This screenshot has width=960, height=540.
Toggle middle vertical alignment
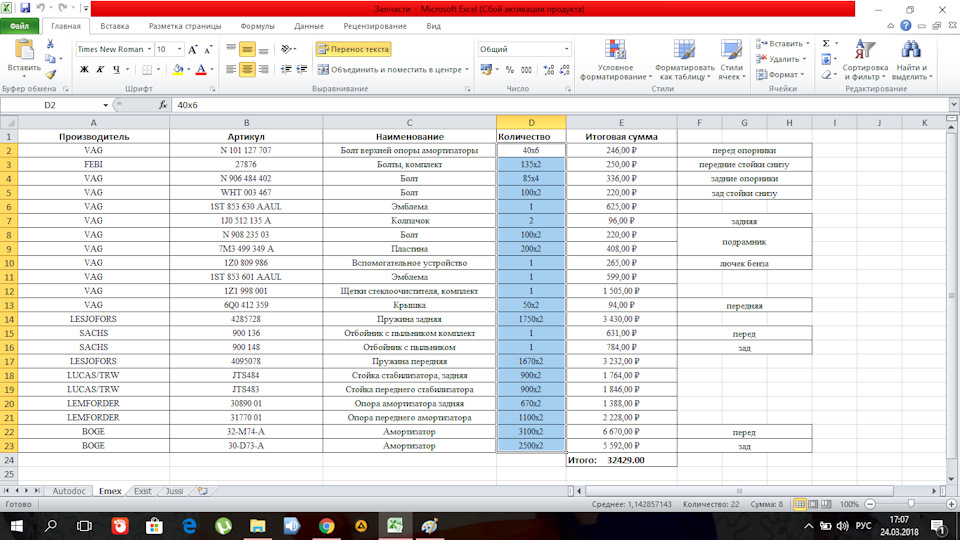(x=247, y=49)
